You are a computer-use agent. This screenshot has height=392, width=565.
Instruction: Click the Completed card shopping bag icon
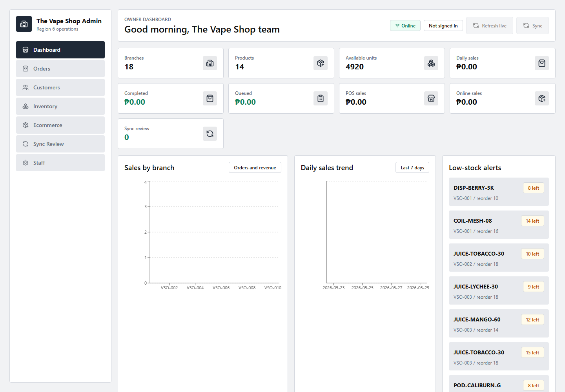[210, 98]
